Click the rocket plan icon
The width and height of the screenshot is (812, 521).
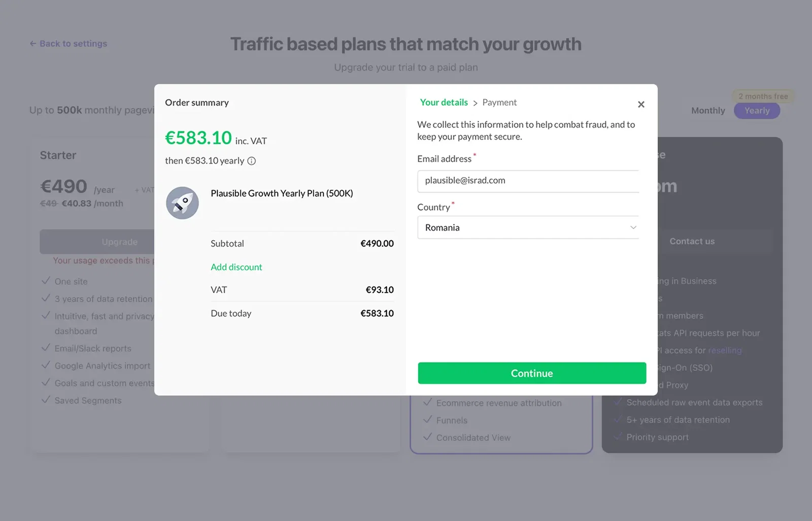(182, 203)
